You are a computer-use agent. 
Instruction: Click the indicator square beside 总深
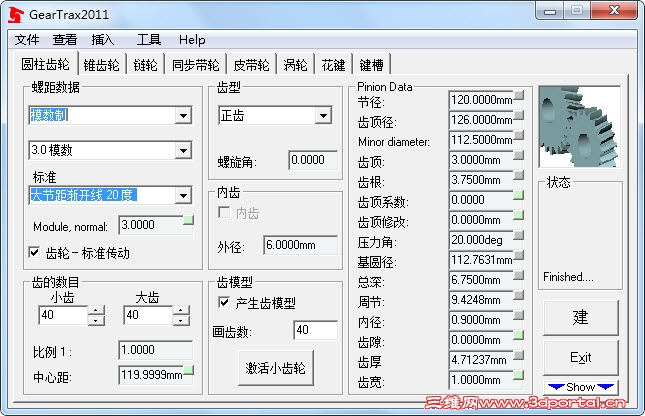pyautogui.click(x=519, y=275)
